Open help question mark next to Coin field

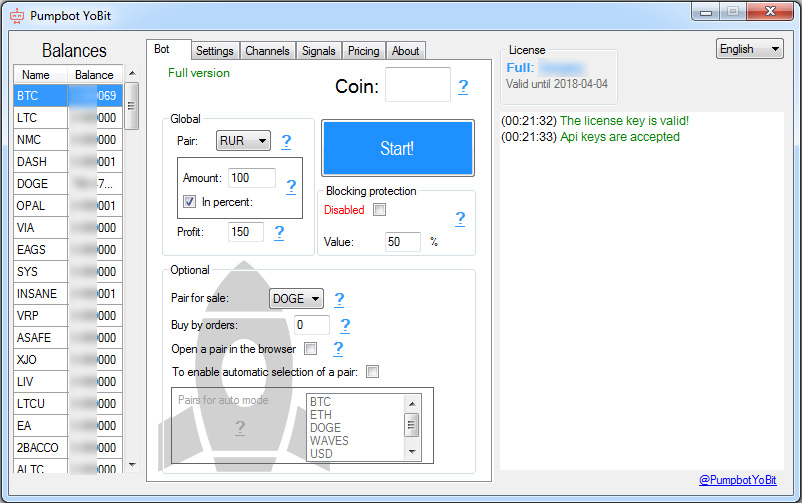coord(463,86)
